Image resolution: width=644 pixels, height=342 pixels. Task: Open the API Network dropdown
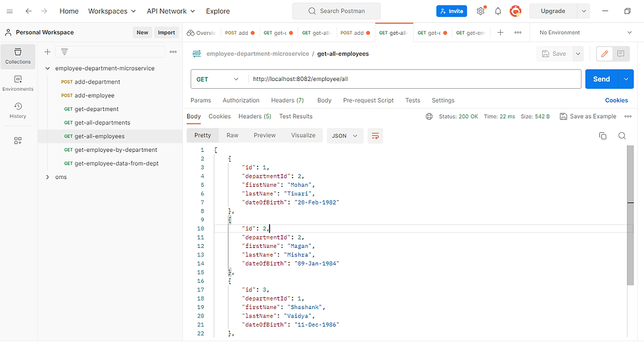point(171,11)
